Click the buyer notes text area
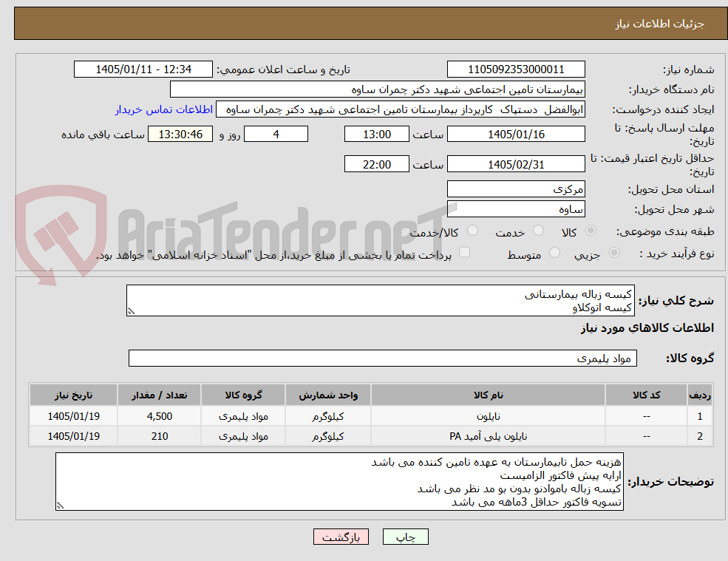 (x=339, y=482)
